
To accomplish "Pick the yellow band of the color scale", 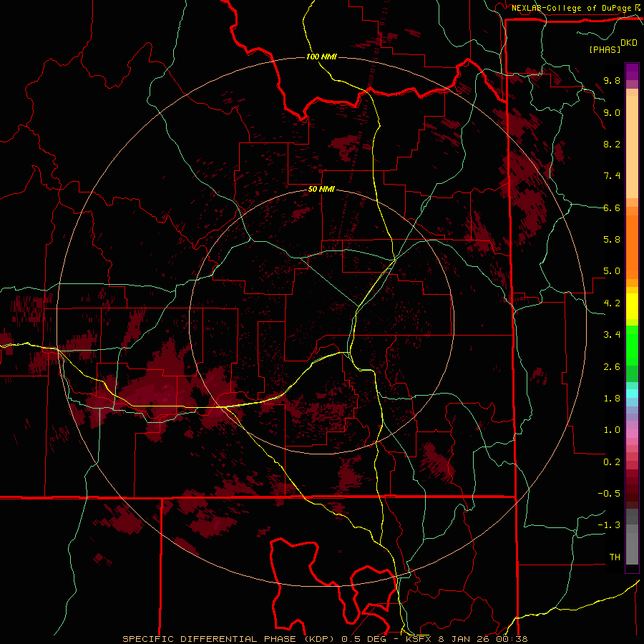I will coord(632,306).
